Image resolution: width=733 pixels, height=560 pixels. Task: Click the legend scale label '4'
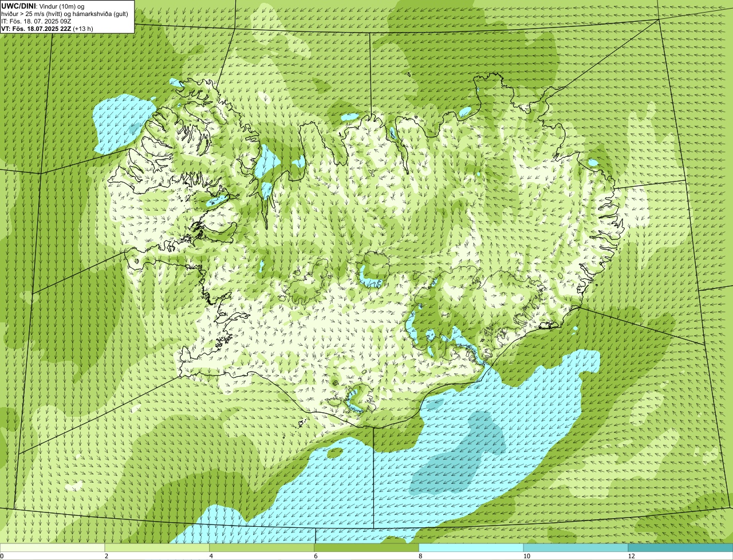click(211, 556)
